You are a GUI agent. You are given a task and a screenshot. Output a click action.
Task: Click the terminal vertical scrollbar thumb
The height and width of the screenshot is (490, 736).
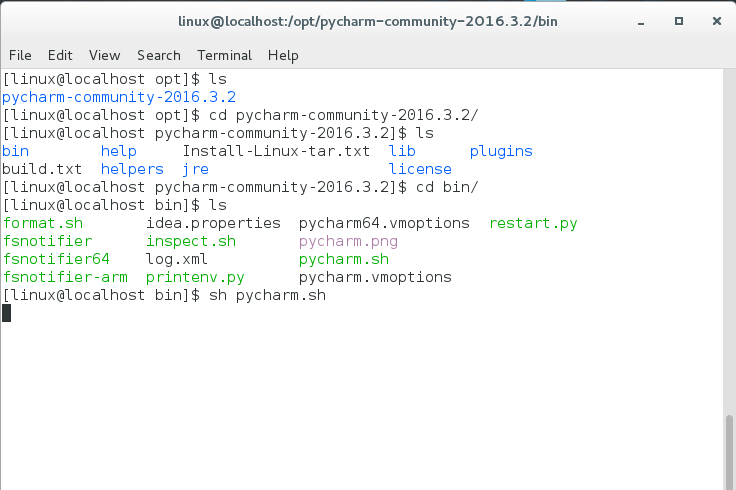point(729,452)
